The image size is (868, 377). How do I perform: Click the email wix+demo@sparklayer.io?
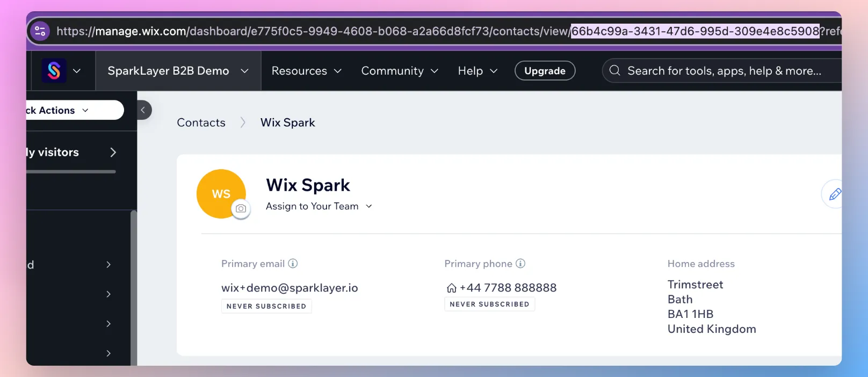(x=290, y=288)
